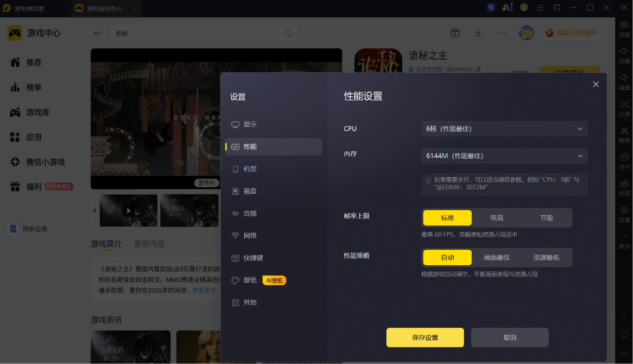Image resolution: width=633 pixels, height=364 pixels.
Task: Open 查看更多 link in game intro
Action: click(205, 290)
